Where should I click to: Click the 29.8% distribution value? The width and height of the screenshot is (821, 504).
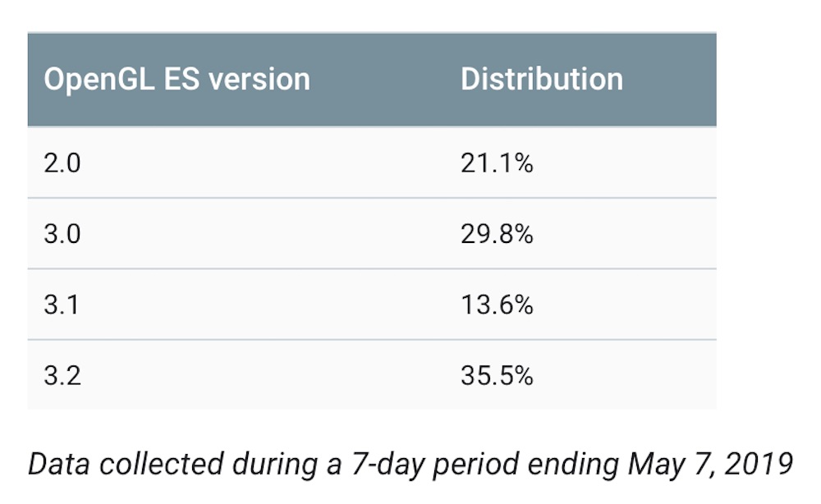click(x=497, y=233)
